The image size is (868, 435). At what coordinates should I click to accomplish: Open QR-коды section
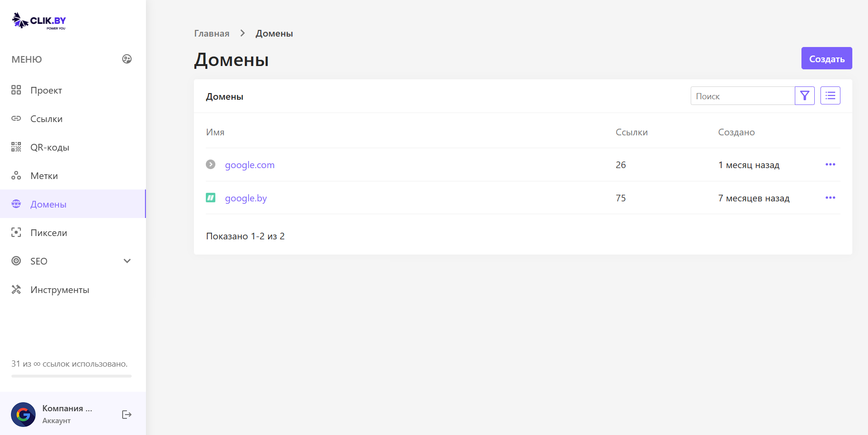pos(49,147)
